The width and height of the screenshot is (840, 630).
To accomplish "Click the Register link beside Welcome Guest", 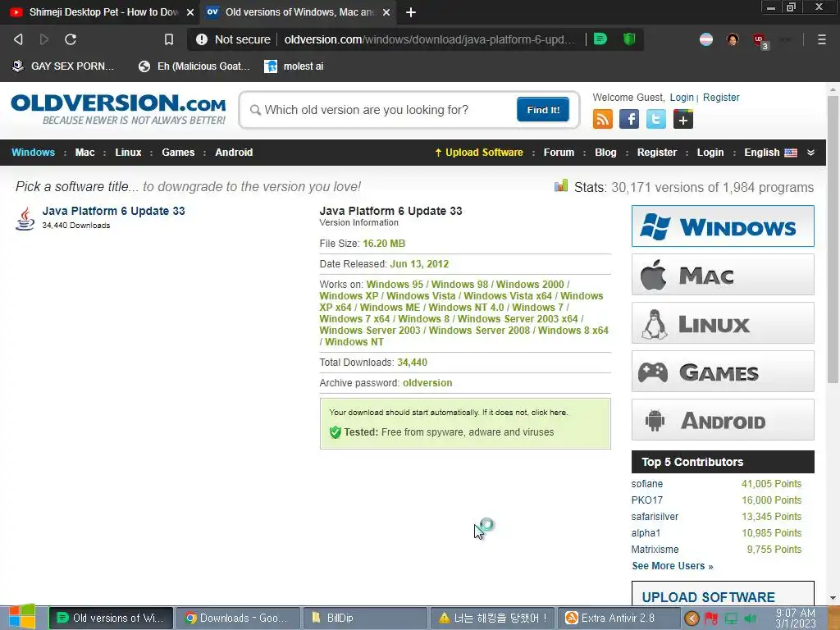I will (721, 98).
